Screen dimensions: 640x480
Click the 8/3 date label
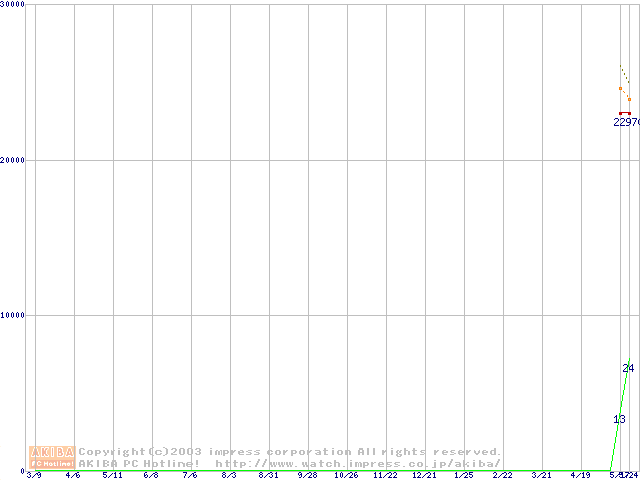[x=229, y=475]
